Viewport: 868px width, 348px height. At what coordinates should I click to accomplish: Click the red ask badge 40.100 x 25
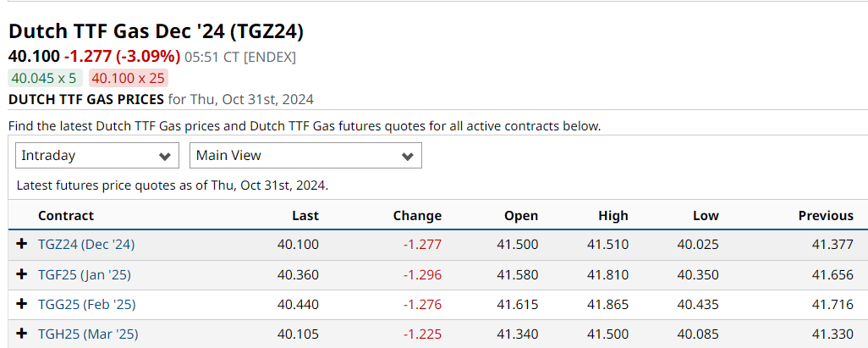[129, 78]
